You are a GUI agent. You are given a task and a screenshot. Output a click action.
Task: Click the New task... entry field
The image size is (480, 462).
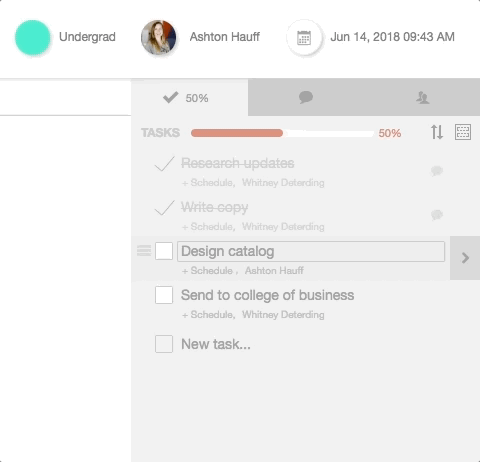[216, 344]
